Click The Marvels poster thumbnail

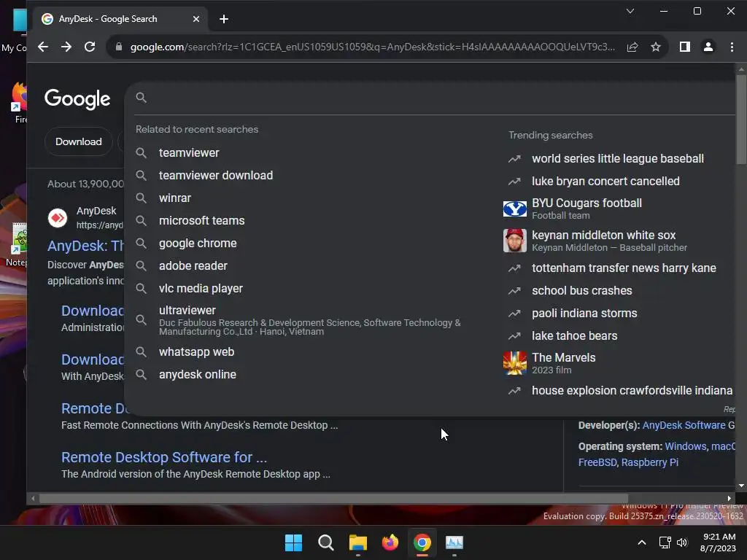point(515,363)
